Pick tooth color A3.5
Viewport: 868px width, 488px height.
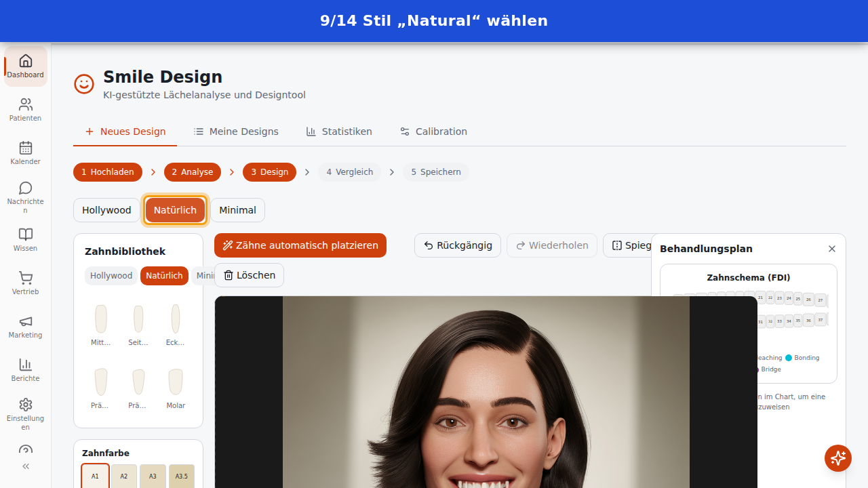[182, 476]
